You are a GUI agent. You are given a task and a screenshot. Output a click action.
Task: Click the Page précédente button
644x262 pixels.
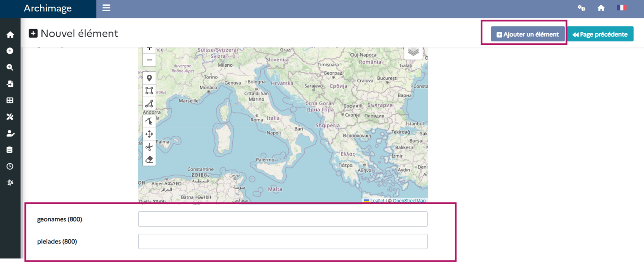(x=600, y=34)
